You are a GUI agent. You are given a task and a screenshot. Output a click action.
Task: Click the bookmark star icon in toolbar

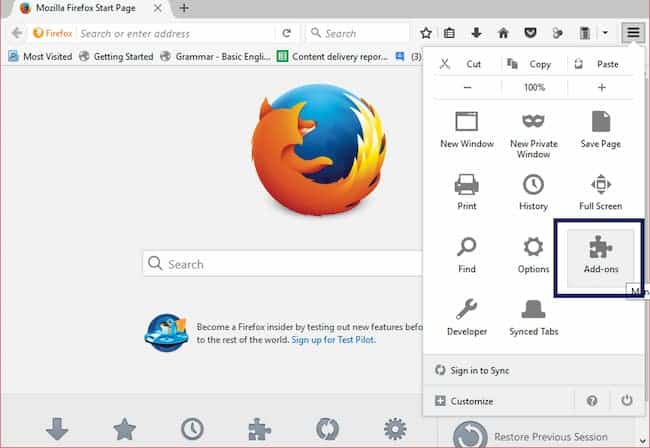coord(426,33)
